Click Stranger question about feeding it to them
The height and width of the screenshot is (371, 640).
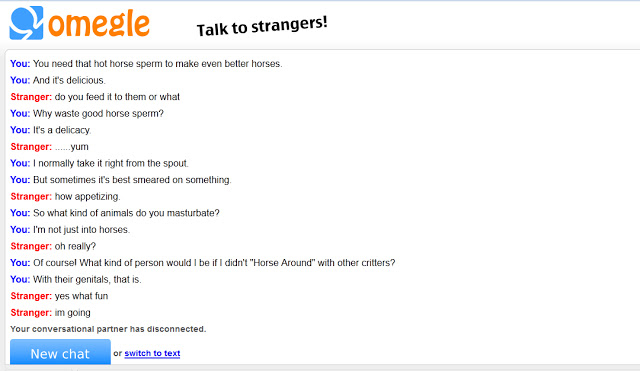[x=95, y=97]
